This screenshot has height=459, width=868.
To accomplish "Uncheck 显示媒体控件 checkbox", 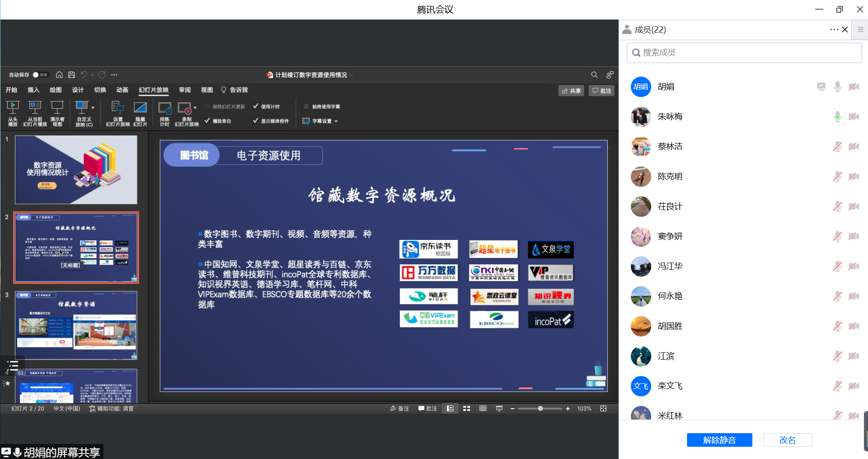I will pos(256,121).
